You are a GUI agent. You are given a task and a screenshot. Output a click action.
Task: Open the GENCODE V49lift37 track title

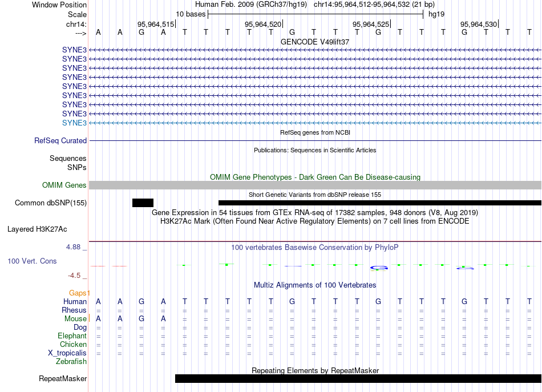pos(315,42)
